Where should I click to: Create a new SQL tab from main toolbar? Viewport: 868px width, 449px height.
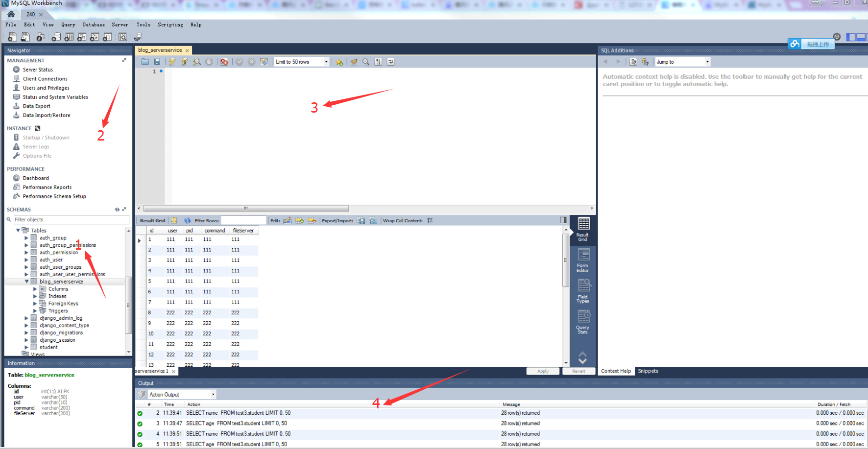[12, 37]
